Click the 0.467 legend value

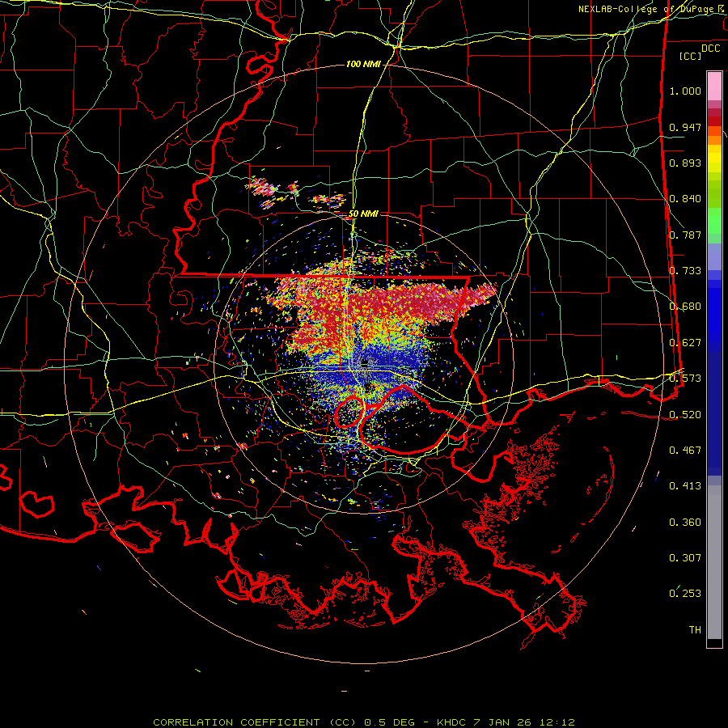[685, 451]
